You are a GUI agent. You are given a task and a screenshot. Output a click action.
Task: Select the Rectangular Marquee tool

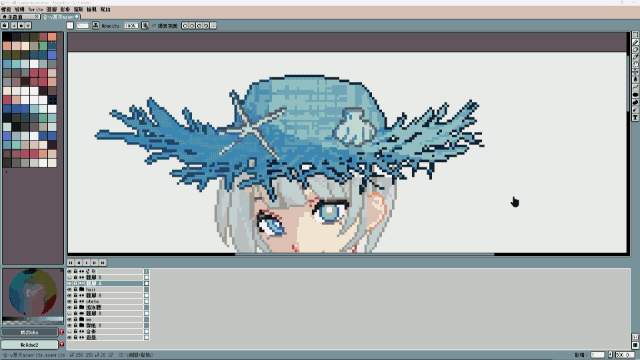tap(636, 35)
